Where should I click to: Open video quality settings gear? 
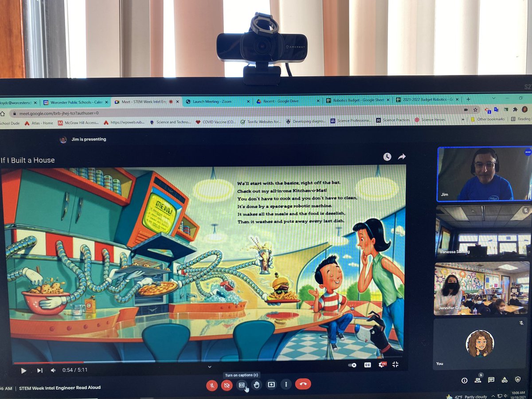pos(382,364)
